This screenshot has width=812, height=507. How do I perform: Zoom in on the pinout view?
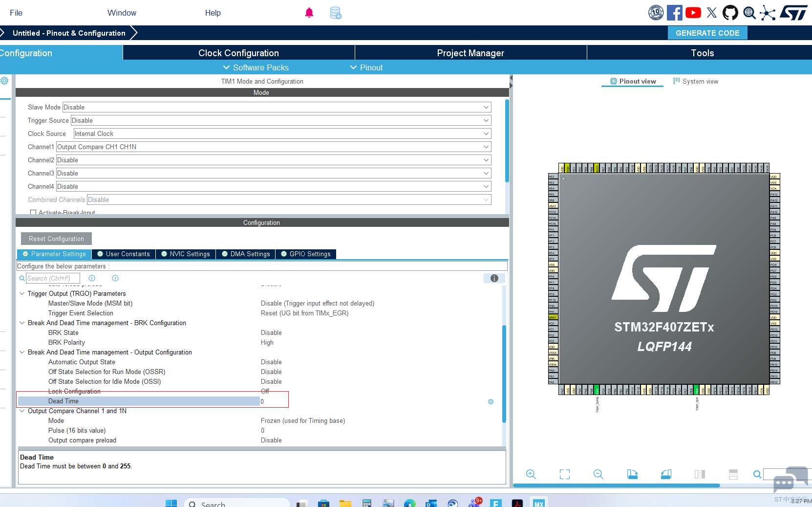531,474
